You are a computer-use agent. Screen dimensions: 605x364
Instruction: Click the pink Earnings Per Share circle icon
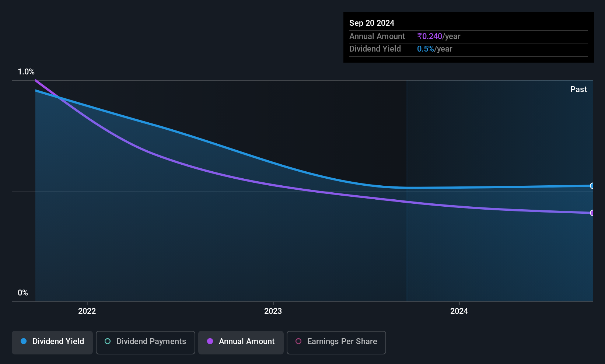tap(298, 341)
